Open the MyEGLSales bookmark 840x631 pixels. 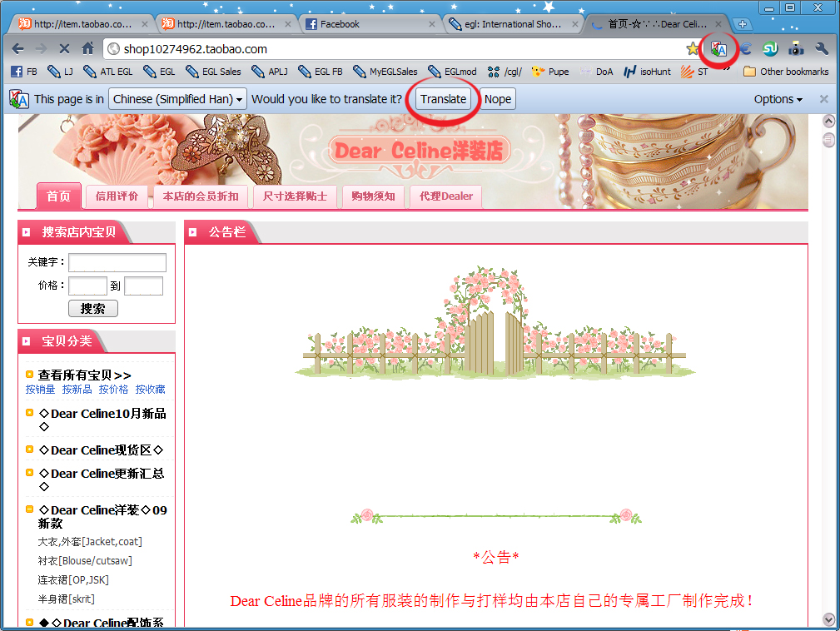click(x=385, y=72)
